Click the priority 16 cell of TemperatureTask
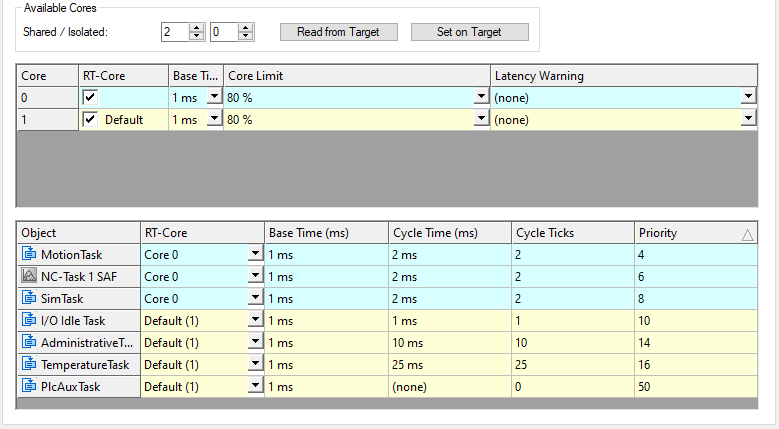The image size is (779, 429). tap(696, 364)
